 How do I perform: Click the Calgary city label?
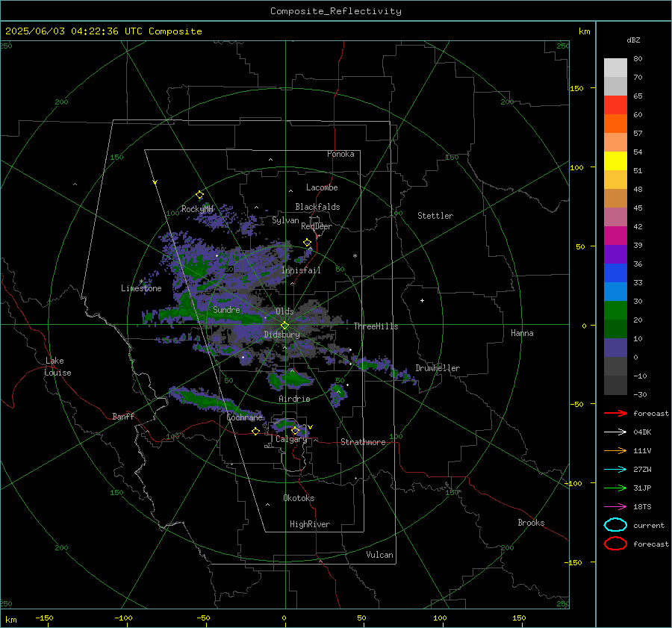click(x=291, y=439)
